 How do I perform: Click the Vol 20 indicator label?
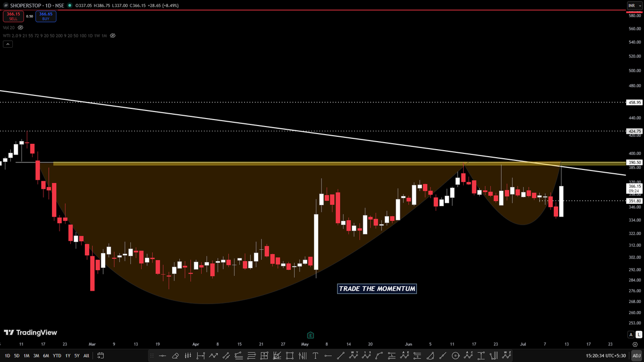(9, 27)
